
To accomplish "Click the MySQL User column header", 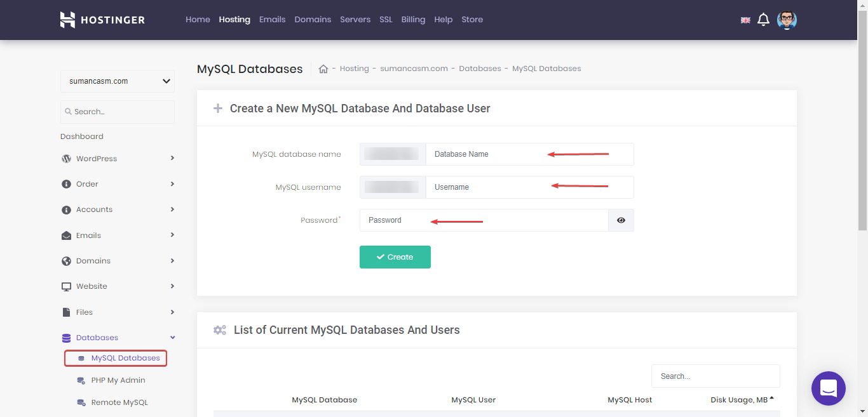I will (x=473, y=400).
